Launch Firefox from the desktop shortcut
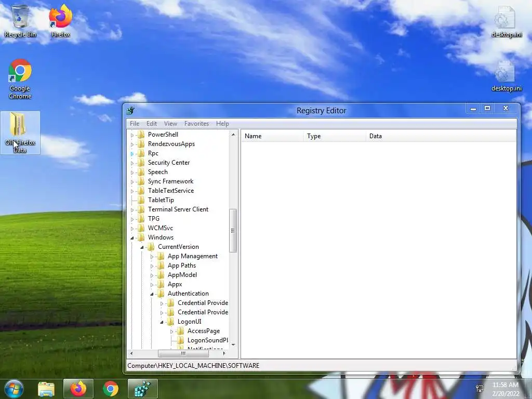 click(x=60, y=21)
